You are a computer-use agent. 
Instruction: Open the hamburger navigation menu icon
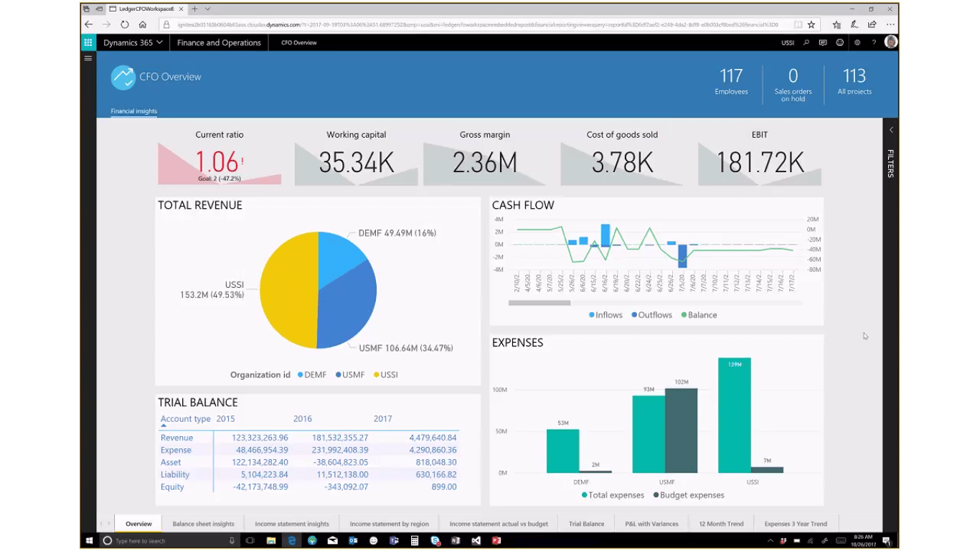tap(88, 58)
